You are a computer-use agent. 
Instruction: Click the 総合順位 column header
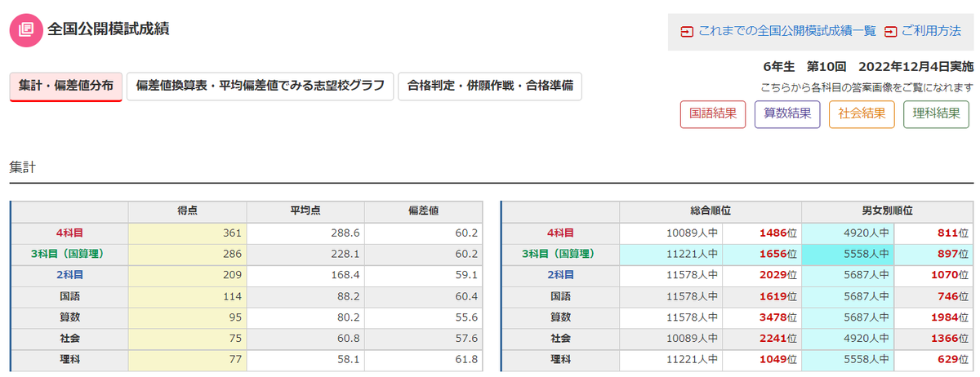710,211
